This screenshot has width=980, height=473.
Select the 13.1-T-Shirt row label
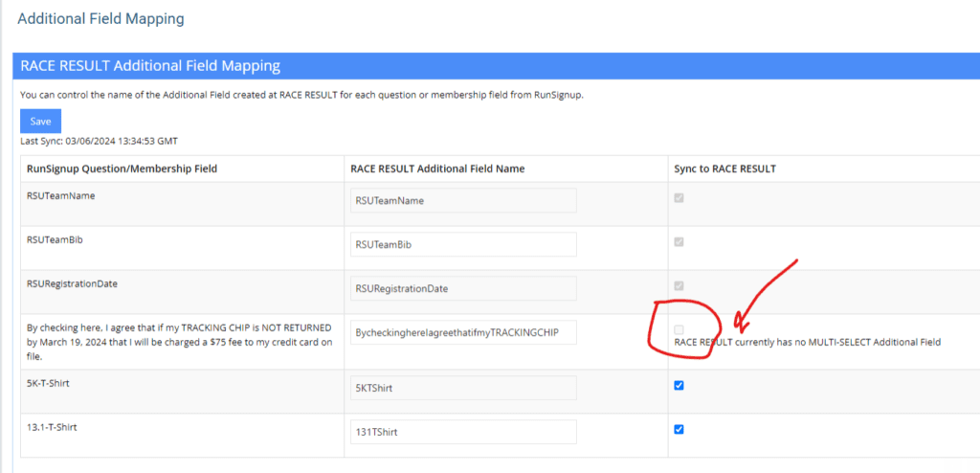click(52, 427)
